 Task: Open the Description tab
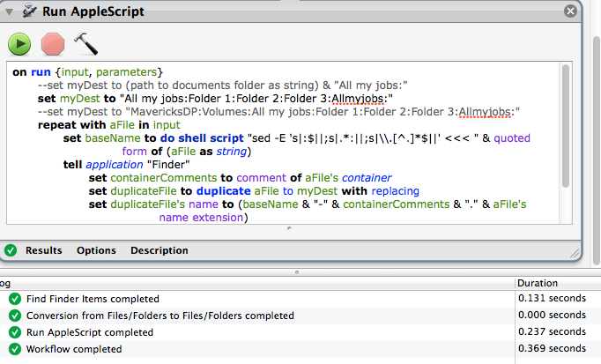[160, 250]
